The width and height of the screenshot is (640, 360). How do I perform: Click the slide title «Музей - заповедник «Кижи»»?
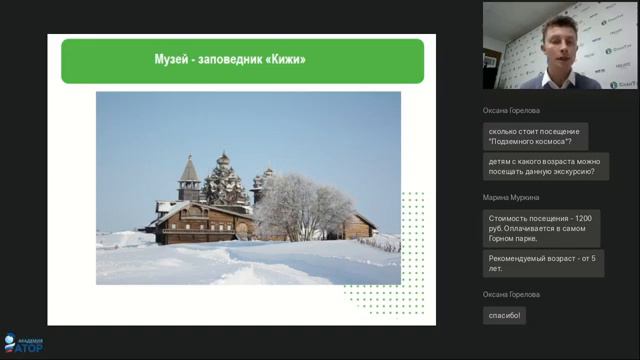(x=230, y=59)
